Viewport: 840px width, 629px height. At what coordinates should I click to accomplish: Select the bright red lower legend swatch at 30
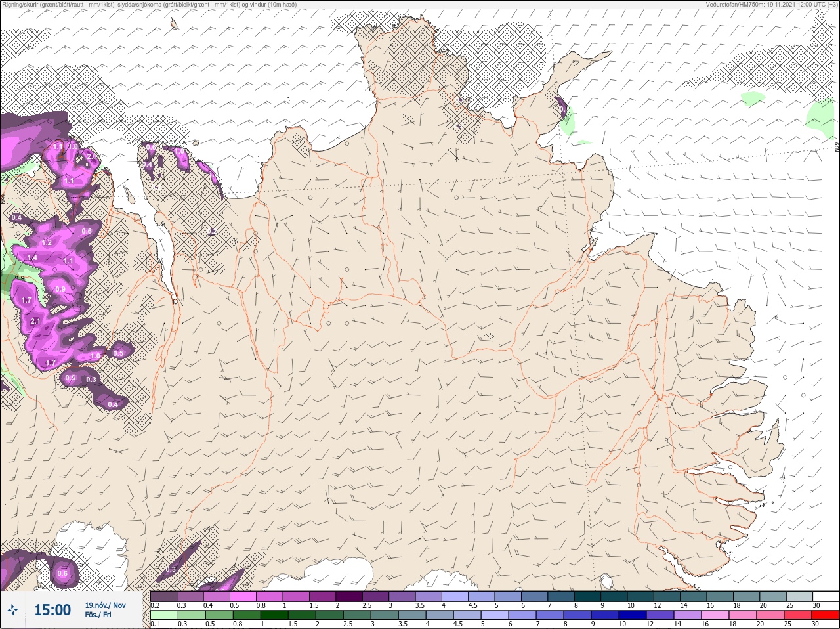pyautogui.click(x=826, y=615)
